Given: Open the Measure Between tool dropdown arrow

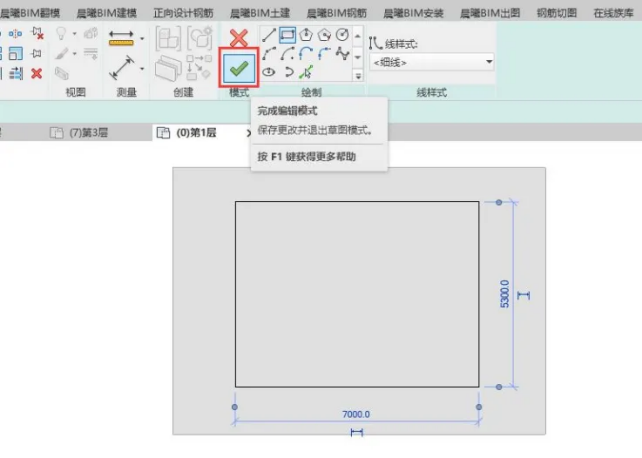Looking at the screenshot, I should (142, 39).
